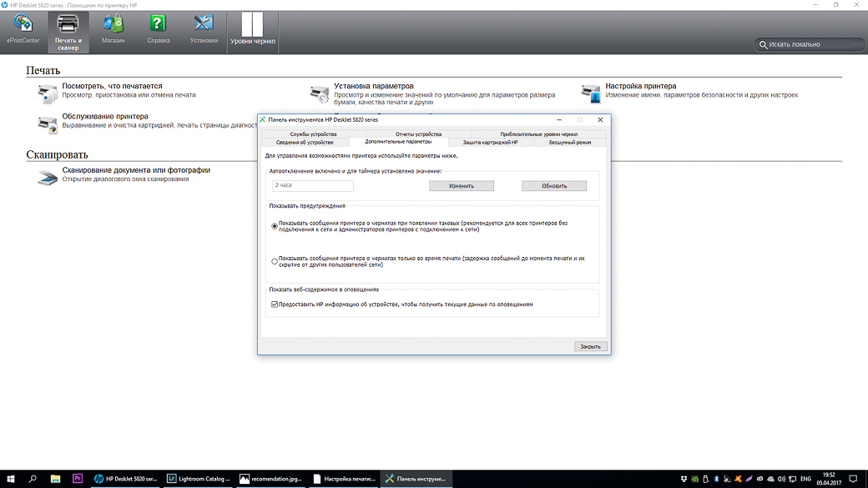This screenshot has height=488, width=868.
Task: Open the network tray icon
Action: coord(792,479)
